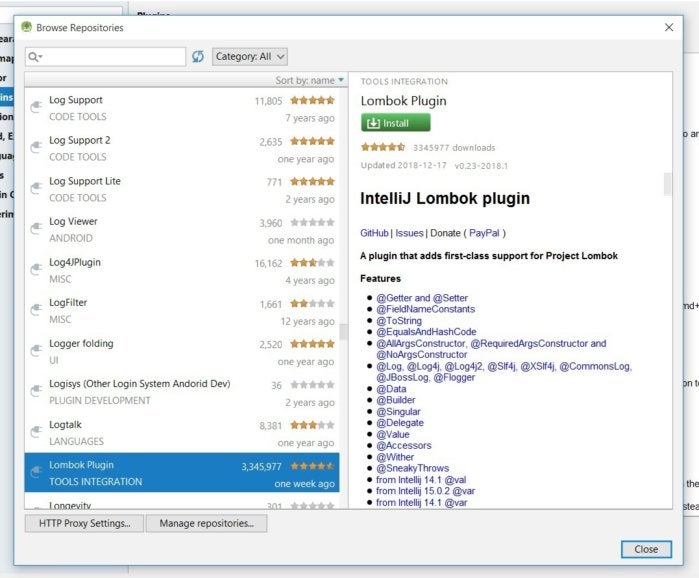The height and width of the screenshot is (578, 699).
Task: Open the Sort by: name dropdown
Action: pos(309,80)
